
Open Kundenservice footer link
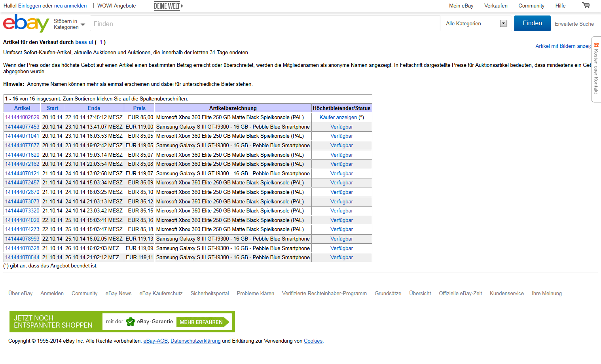pyautogui.click(x=506, y=293)
